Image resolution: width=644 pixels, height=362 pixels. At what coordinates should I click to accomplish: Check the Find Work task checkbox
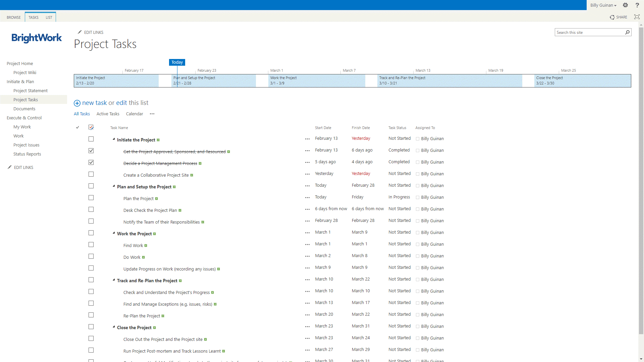(91, 244)
